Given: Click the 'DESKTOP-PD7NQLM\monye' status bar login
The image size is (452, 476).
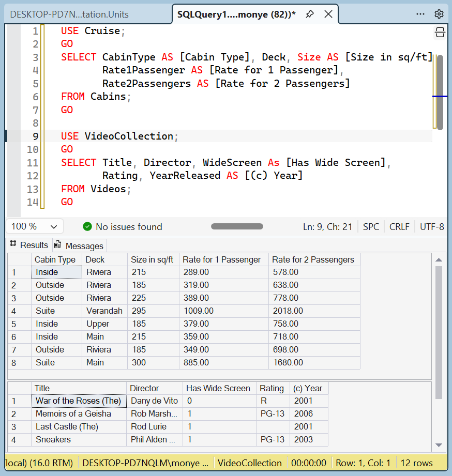Looking at the screenshot, I should tap(145, 463).
